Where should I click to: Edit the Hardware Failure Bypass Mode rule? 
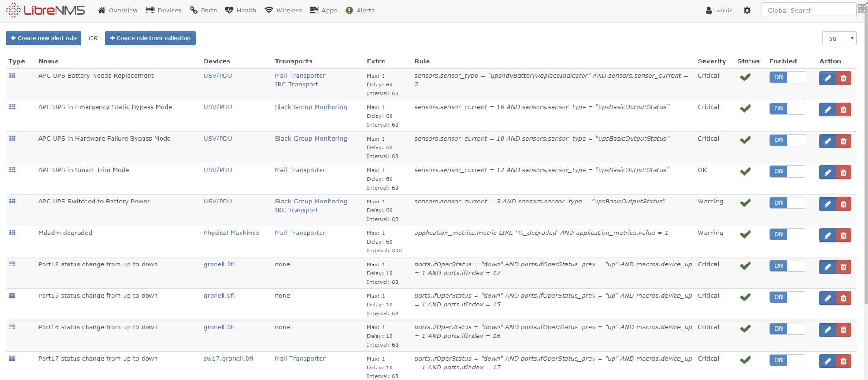pyautogui.click(x=827, y=141)
